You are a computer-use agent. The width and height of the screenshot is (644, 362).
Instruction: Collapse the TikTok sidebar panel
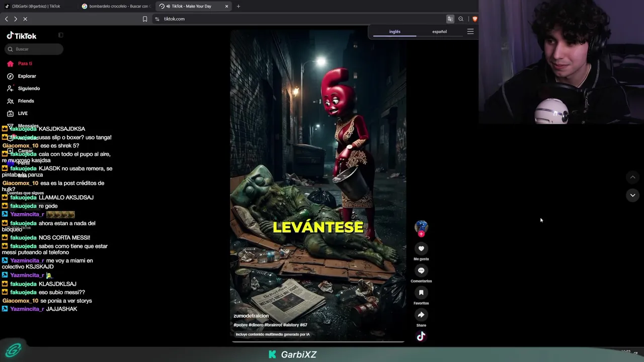(60, 35)
